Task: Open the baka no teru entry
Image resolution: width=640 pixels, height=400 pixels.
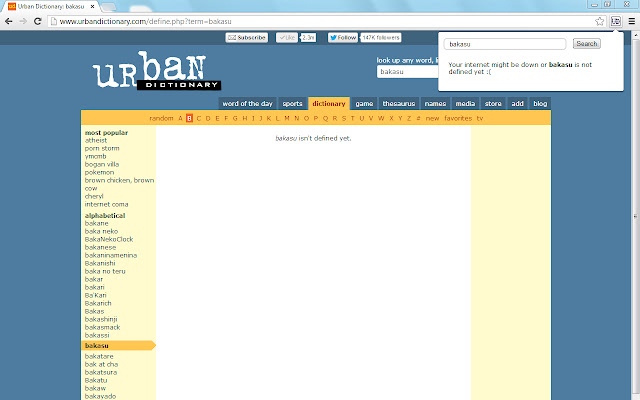Action: coord(105,271)
